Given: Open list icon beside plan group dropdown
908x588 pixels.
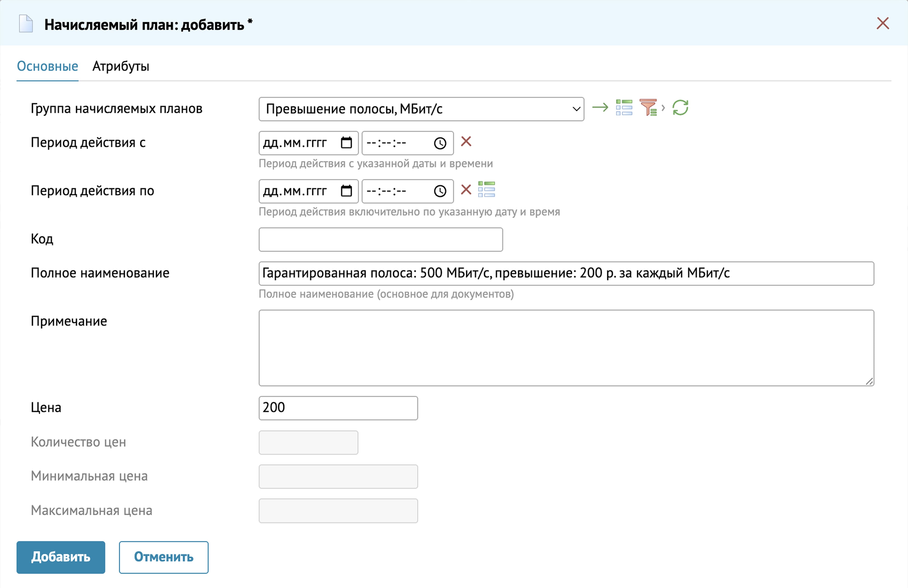Looking at the screenshot, I should [624, 108].
